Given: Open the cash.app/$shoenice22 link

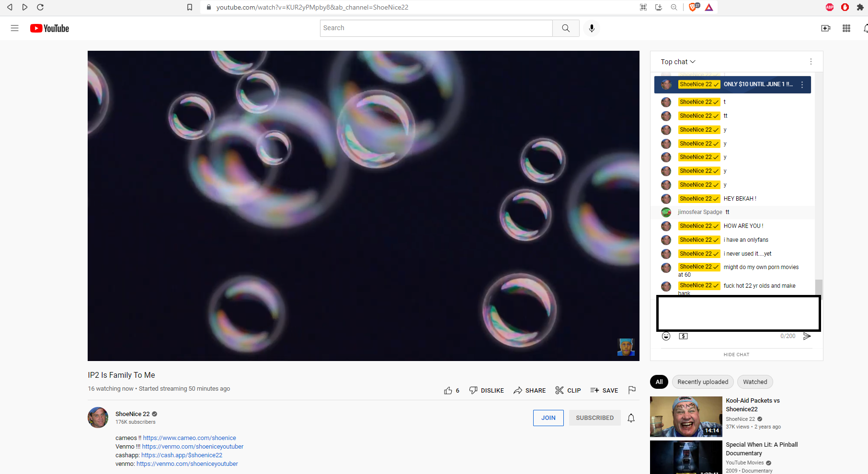Looking at the screenshot, I should pyautogui.click(x=182, y=455).
